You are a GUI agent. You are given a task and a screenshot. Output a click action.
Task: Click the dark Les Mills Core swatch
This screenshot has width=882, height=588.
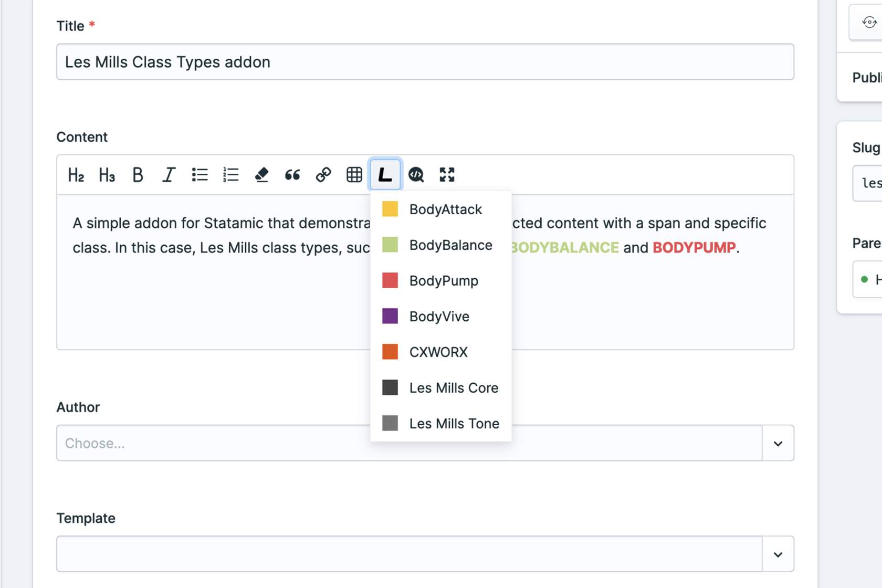[x=390, y=387]
